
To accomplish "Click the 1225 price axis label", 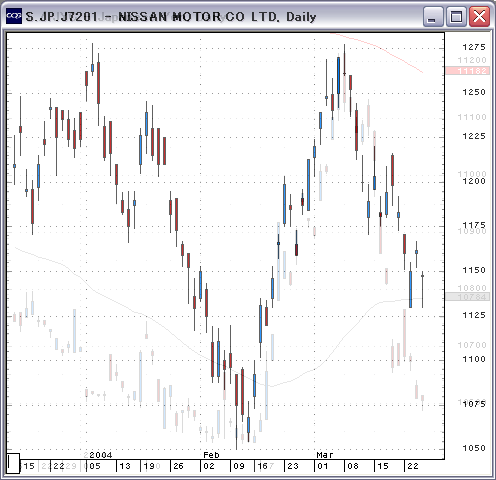I will [x=474, y=136].
